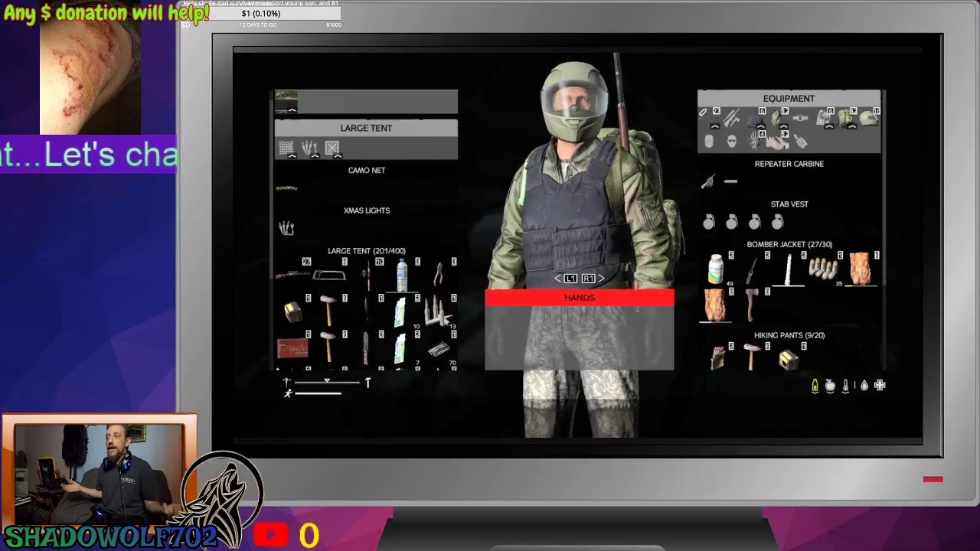Pick the rifle in the large tent inventory
980x551 pixels.
click(x=292, y=275)
